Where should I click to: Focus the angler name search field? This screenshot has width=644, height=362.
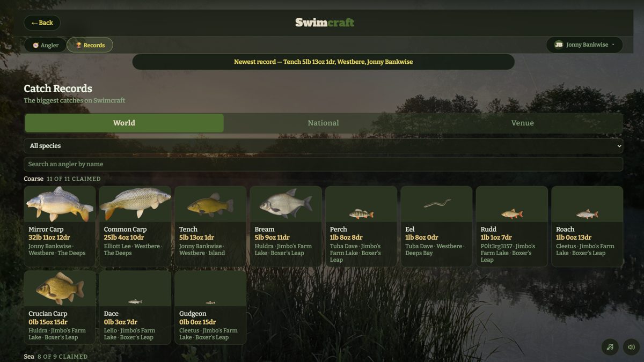click(x=323, y=164)
